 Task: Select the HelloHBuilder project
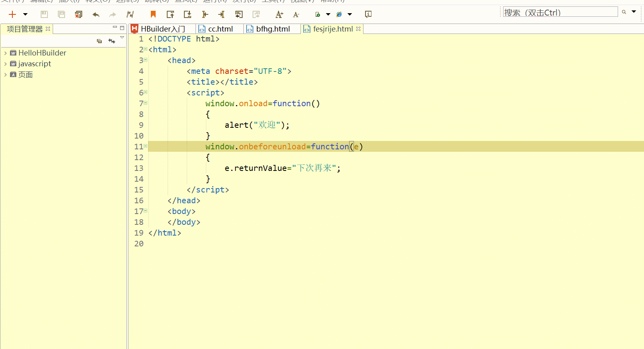[42, 53]
